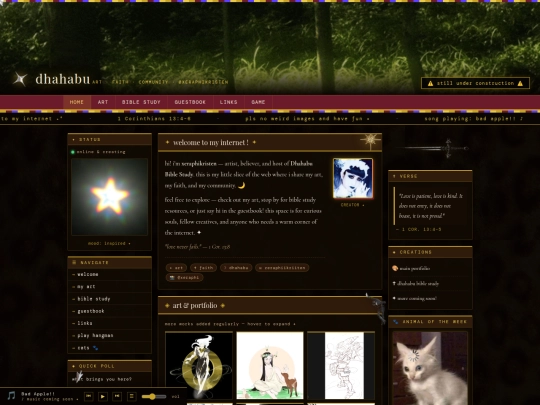540x405 pixels.
Task: Adjust the music volume slider
Action: 154,397
